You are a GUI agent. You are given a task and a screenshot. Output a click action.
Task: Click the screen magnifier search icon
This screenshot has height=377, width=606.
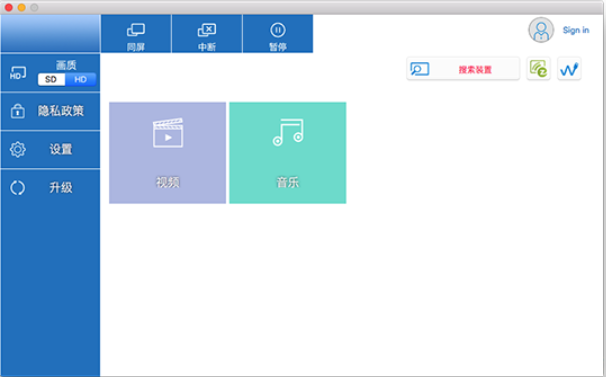pyautogui.click(x=420, y=69)
